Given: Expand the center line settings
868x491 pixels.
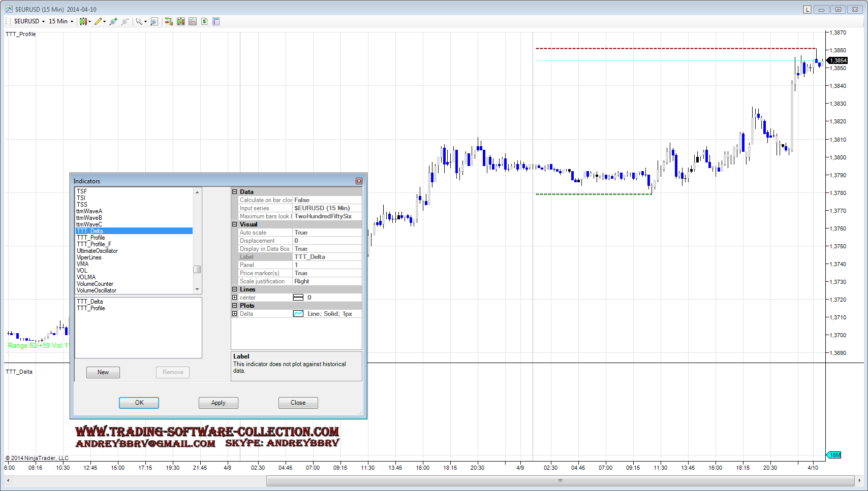Looking at the screenshot, I should (235, 298).
